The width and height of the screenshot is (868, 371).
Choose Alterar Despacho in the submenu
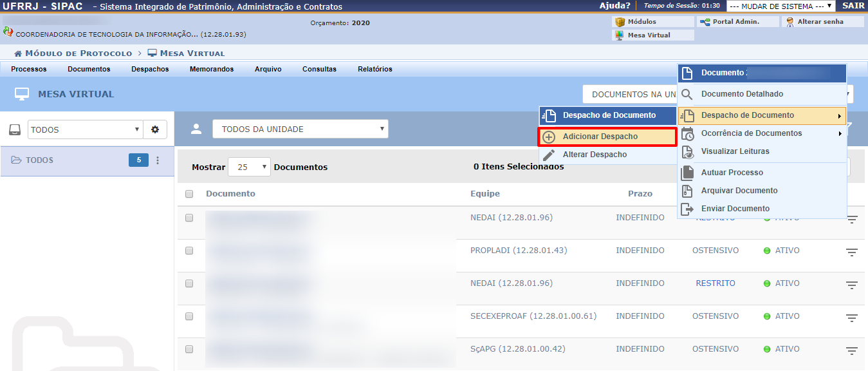595,155
